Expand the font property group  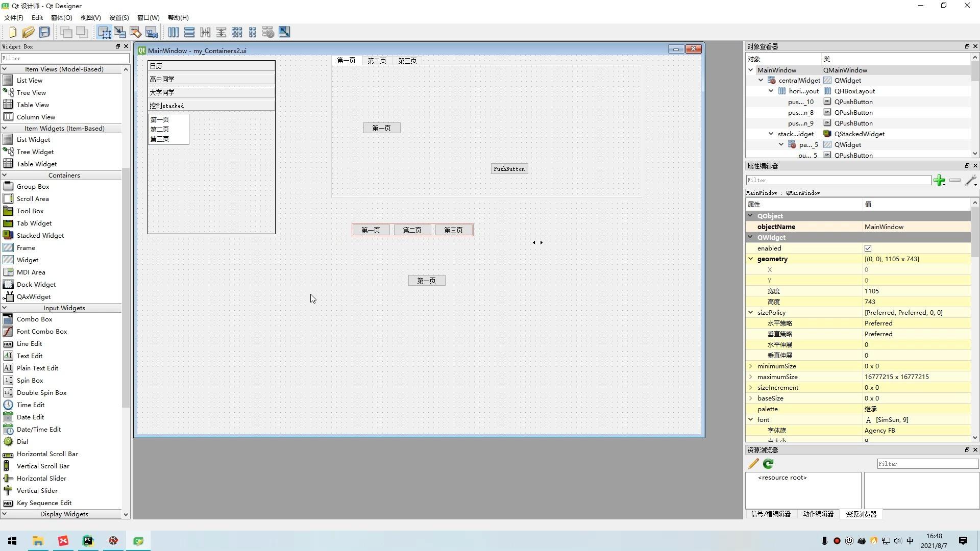[750, 419]
